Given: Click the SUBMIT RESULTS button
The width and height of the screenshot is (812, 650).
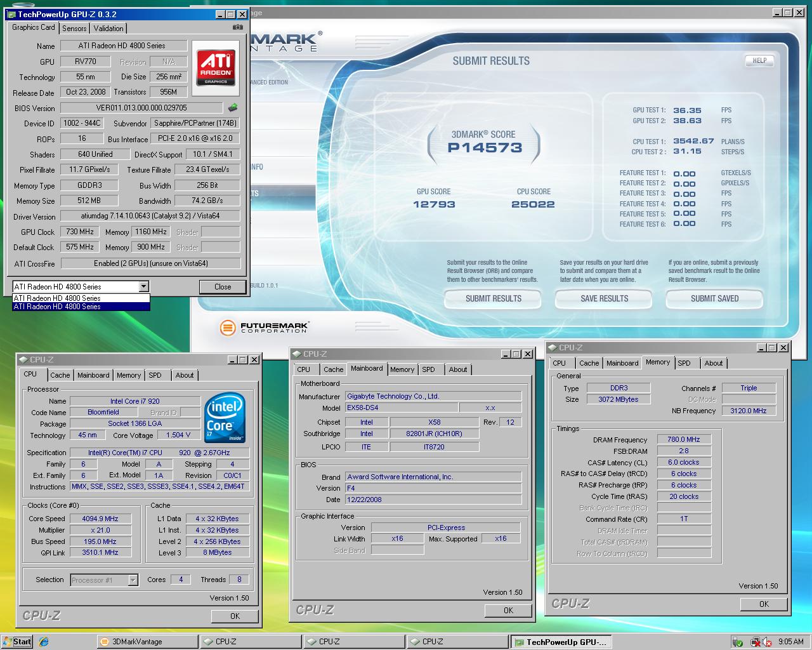Looking at the screenshot, I should tap(494, 298).
